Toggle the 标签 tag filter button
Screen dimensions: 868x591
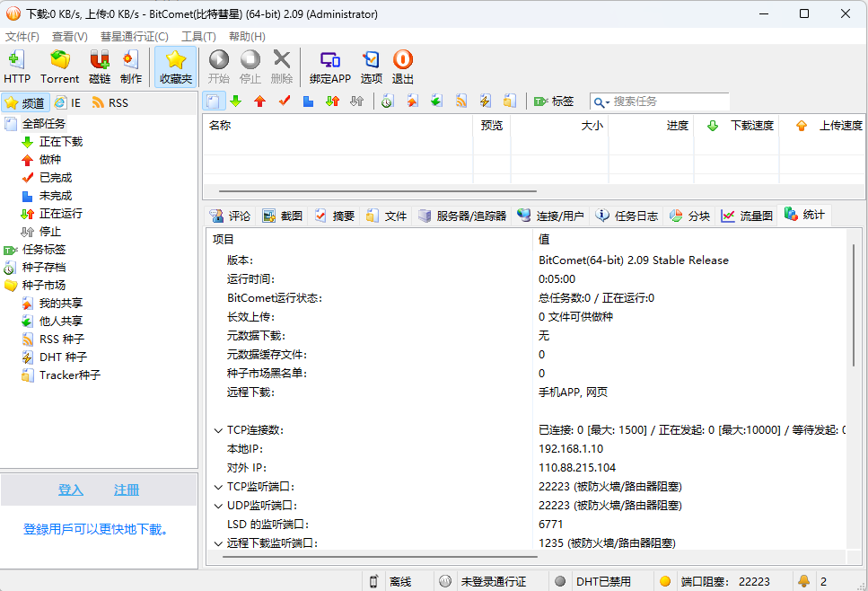coord(554,101)
